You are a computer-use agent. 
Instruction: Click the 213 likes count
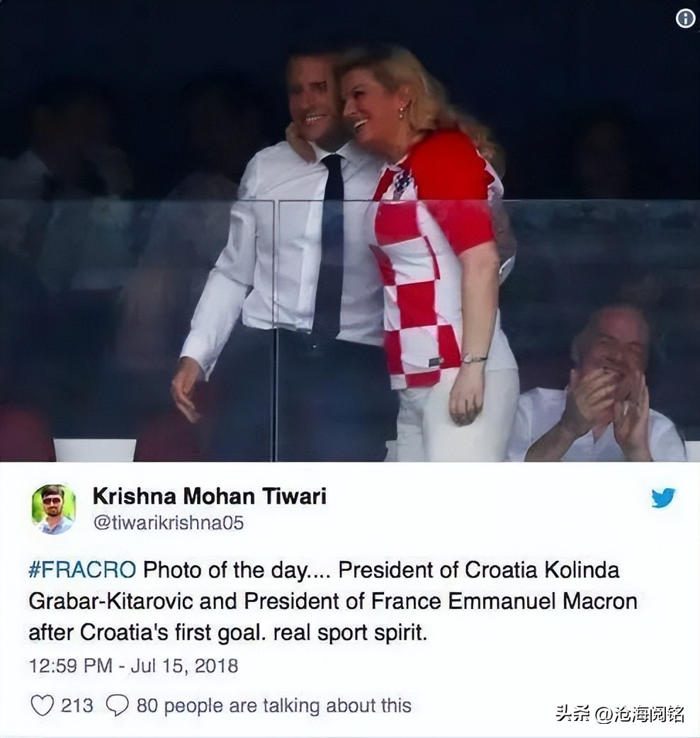point(77,705)
